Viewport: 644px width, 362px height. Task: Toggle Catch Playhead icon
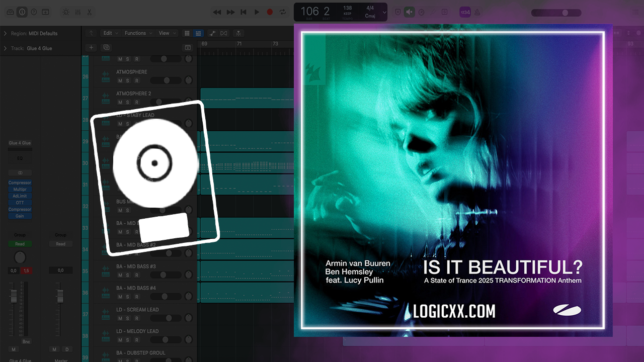click(x=238, y=33)
